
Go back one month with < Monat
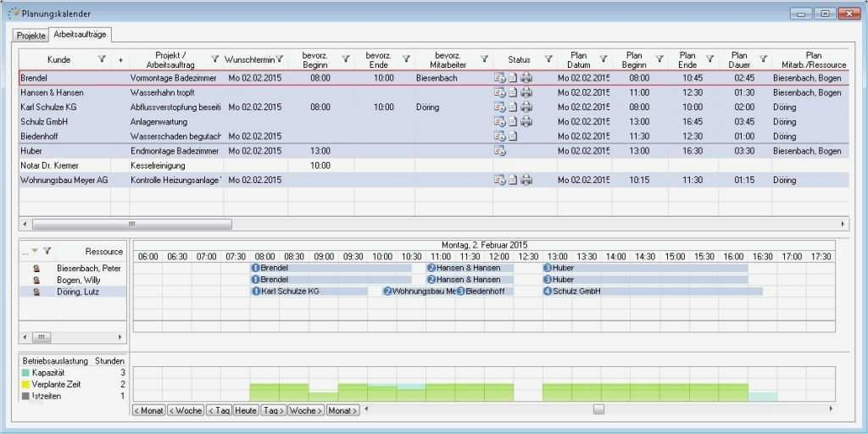pyautogui.click(x=149, y=410)
